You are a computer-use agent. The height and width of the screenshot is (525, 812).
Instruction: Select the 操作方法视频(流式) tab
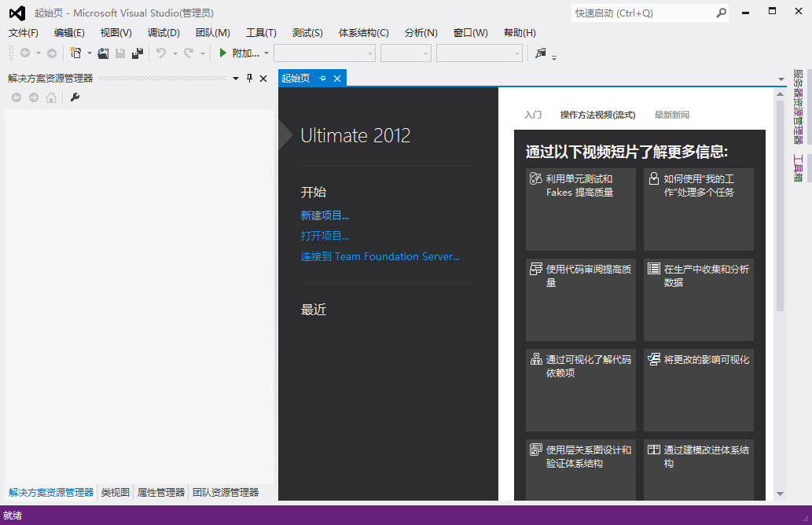(x=597, y=115)
